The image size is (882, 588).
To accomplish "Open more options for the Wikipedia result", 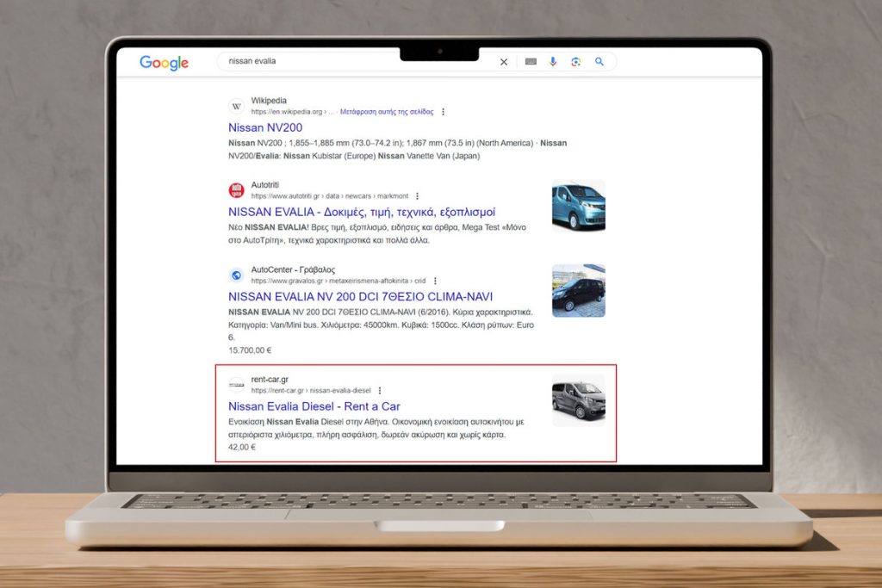I will click(444, 112).
